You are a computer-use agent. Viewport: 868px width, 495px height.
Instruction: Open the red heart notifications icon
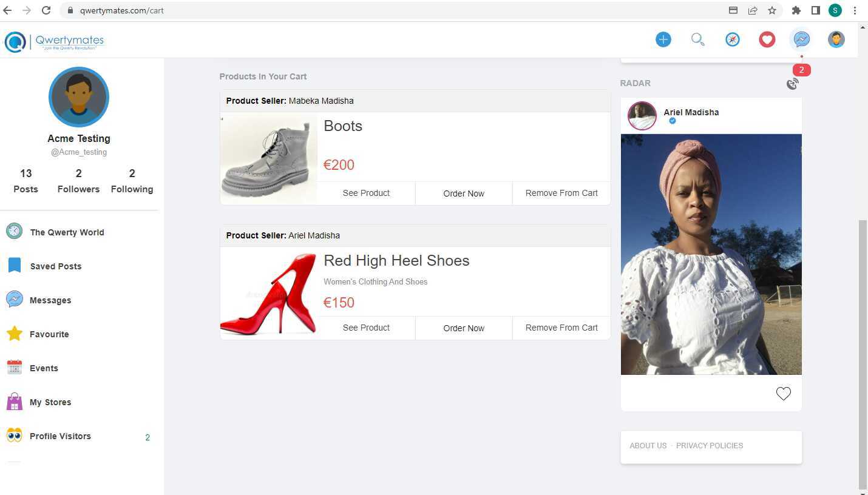767,39
